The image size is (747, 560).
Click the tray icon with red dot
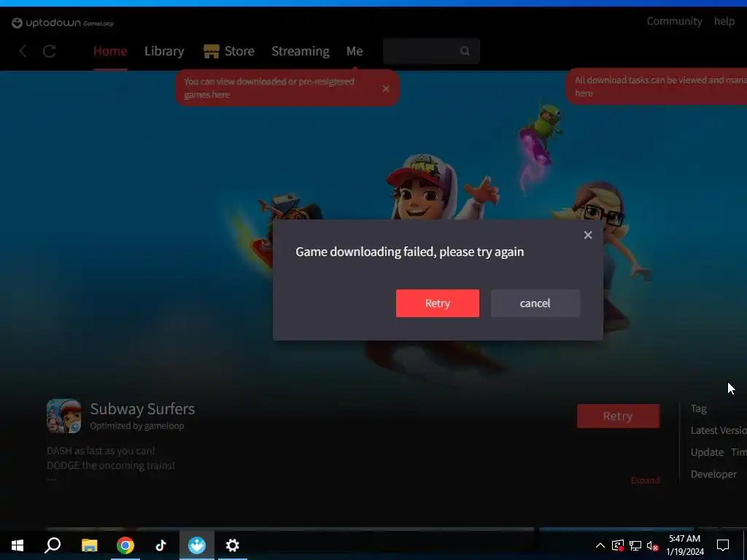618,545
